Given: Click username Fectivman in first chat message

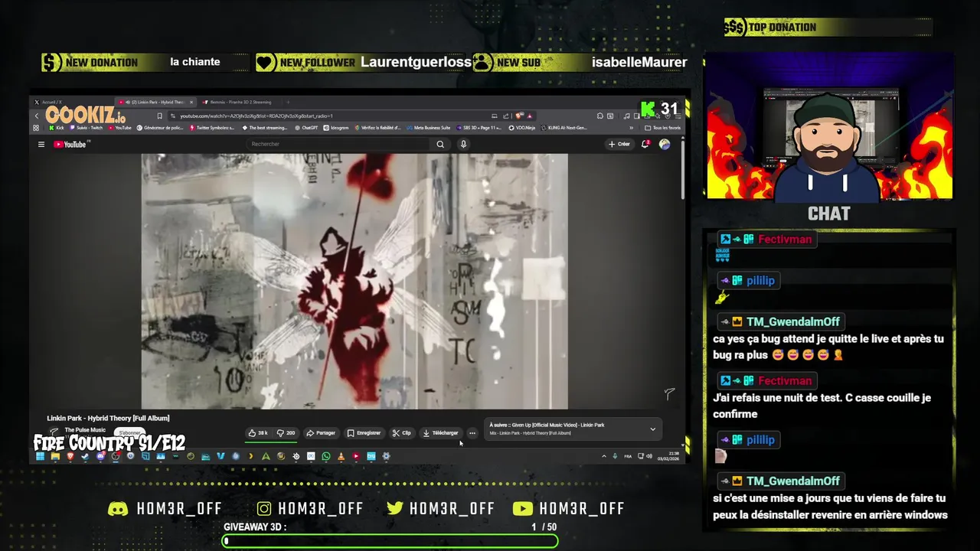Looking at the screenshot, I should tap(785, 240).
